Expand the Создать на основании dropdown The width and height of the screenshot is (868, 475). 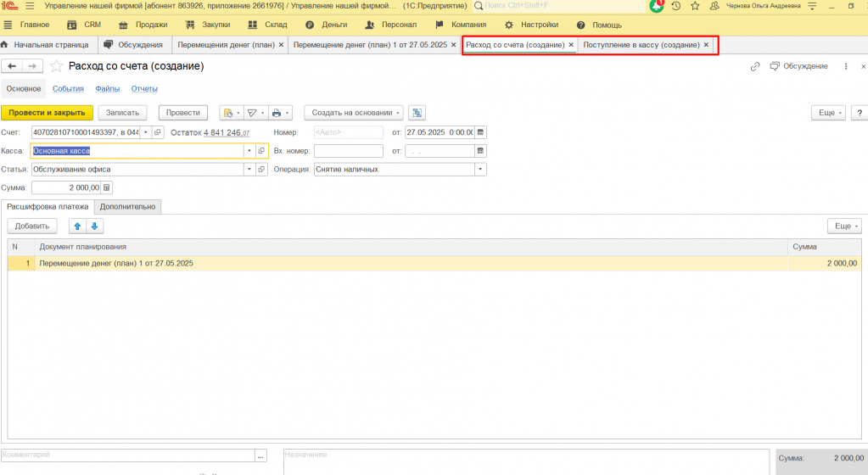pos(354,113)
